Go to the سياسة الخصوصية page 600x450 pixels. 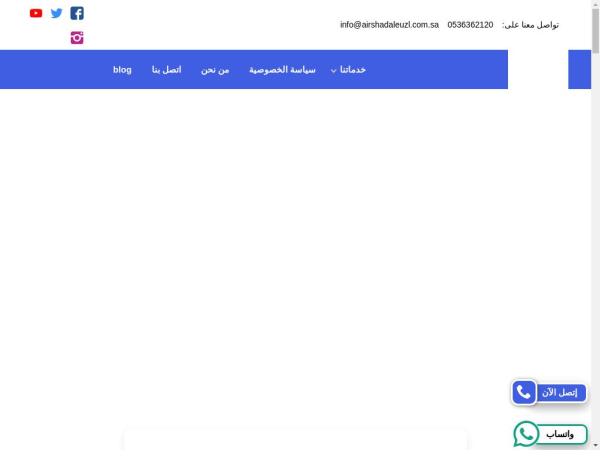pyautogui.click(x=282, y=70)
